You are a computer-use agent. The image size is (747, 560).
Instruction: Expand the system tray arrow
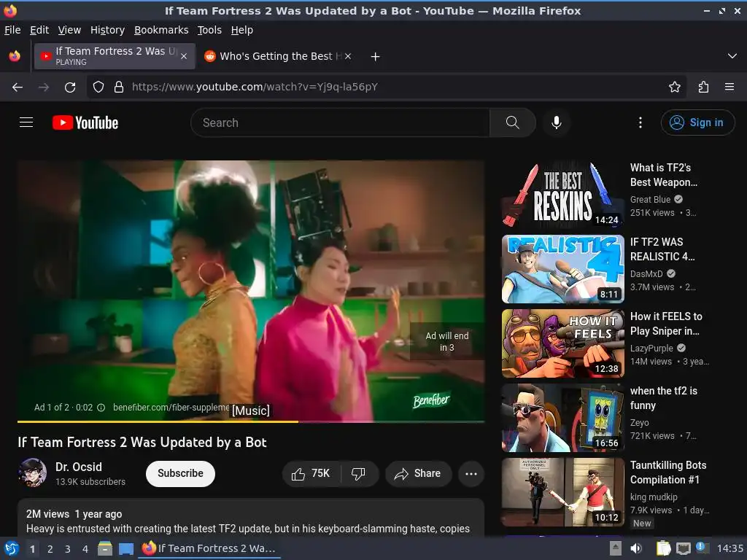click(616, 548)
